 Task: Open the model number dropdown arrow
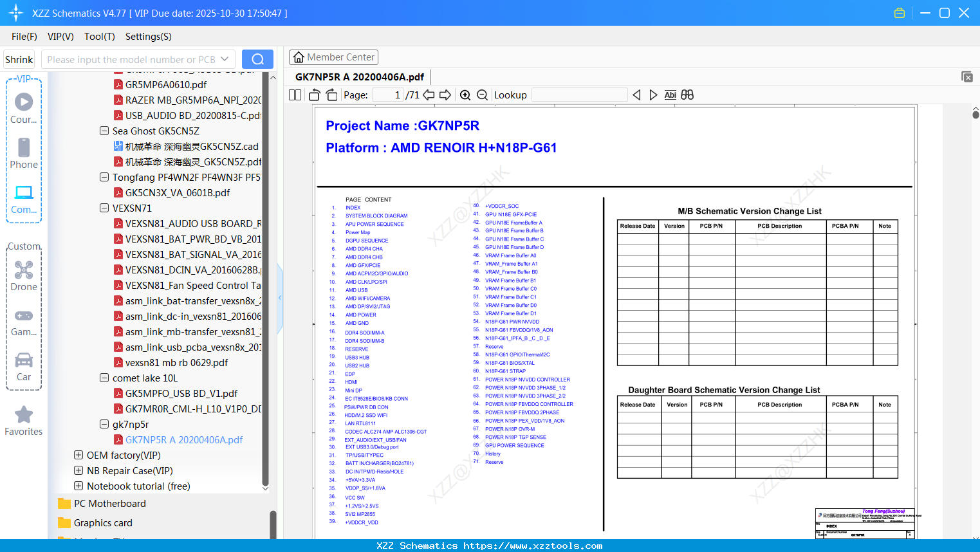[x=225, y=59]
